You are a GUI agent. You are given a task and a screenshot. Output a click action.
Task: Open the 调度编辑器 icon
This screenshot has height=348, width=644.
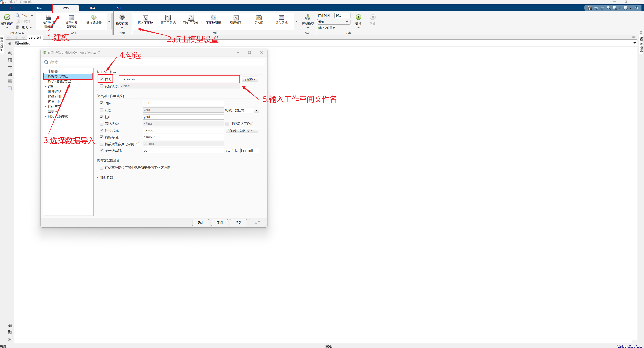pos(94,17)
